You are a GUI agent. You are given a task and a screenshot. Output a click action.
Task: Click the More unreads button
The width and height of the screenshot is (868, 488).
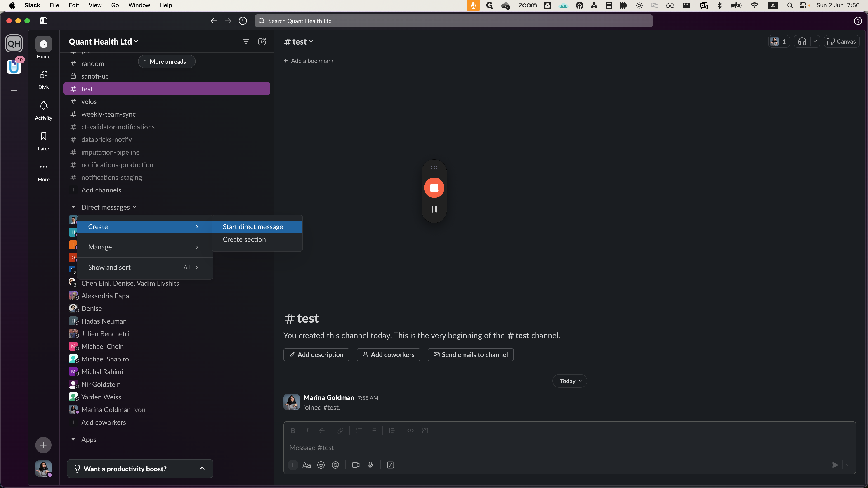(167, 62)
